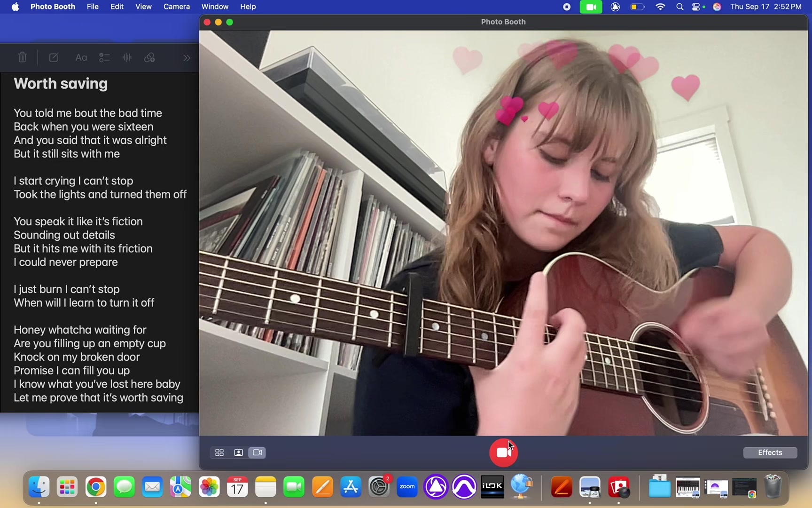Launch Zoom from the Dock
812x508 pixels.
pyautogui.click(x=407, y=487)
